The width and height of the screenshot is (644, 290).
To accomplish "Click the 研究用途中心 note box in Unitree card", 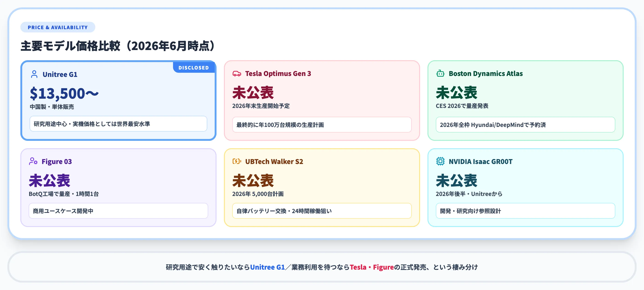I will [x=118, y=124].
